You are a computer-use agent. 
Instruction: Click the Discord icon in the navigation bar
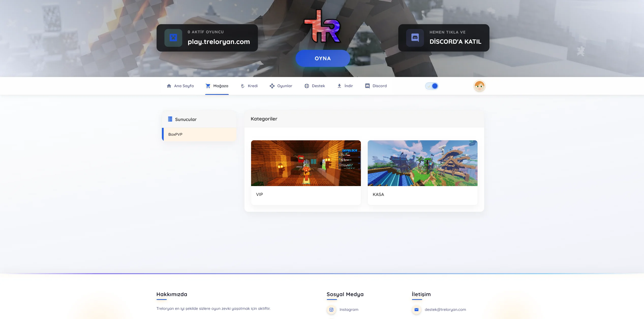click(x=367, y=86)
